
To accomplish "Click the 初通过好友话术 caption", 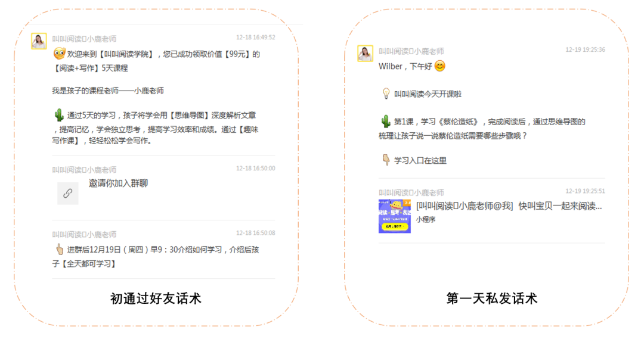I will click(x=156, y=298).
